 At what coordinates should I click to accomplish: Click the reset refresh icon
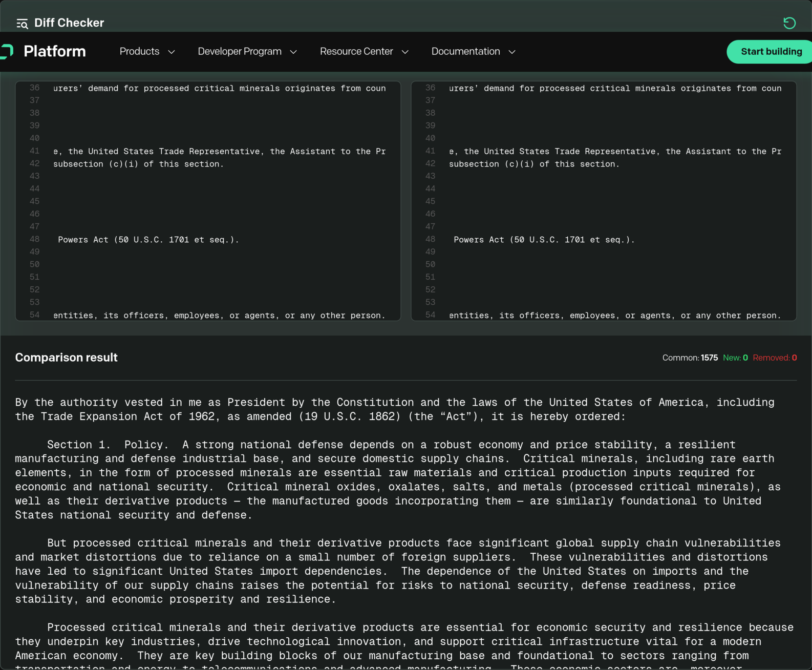tap(789, 23)
